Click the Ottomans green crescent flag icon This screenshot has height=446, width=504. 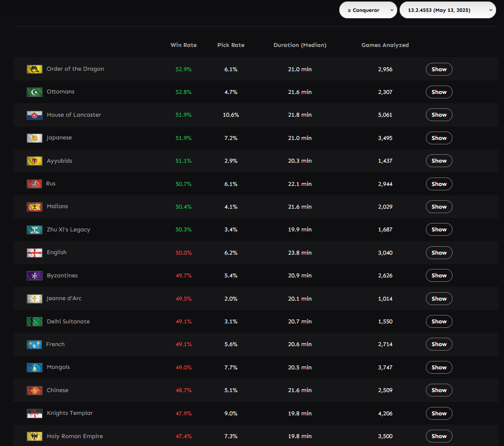[34, 92]
